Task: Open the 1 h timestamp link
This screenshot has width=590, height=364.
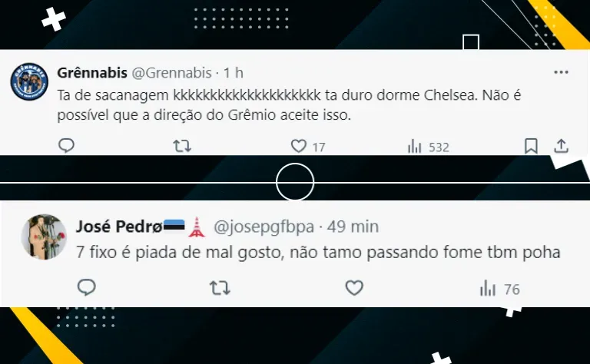Action: click(234, 73)
